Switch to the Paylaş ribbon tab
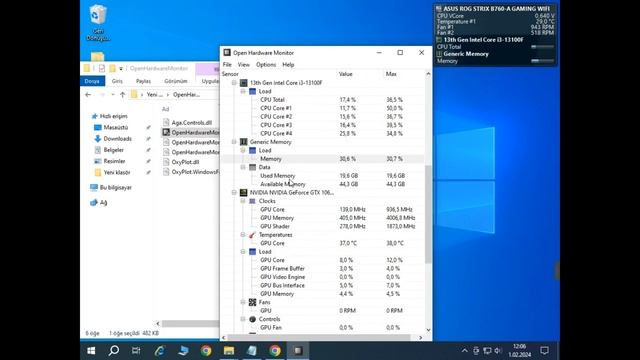Screen dimensions: 640x360 coord(143,81)
